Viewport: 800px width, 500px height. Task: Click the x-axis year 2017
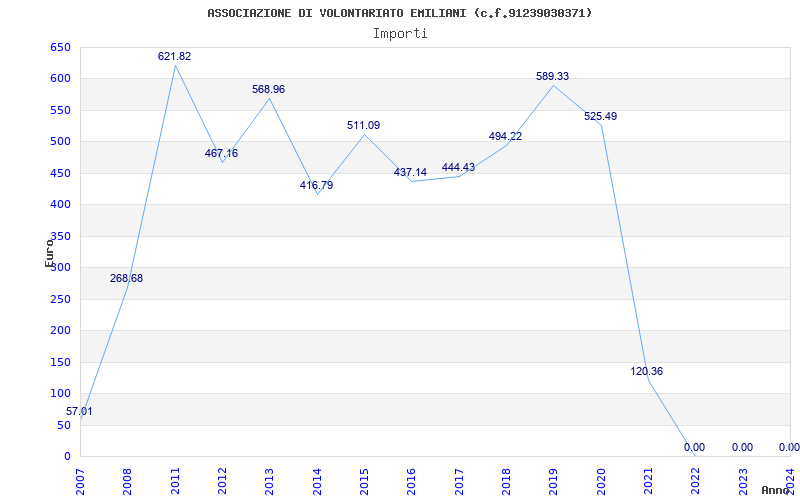coord(459,482)
